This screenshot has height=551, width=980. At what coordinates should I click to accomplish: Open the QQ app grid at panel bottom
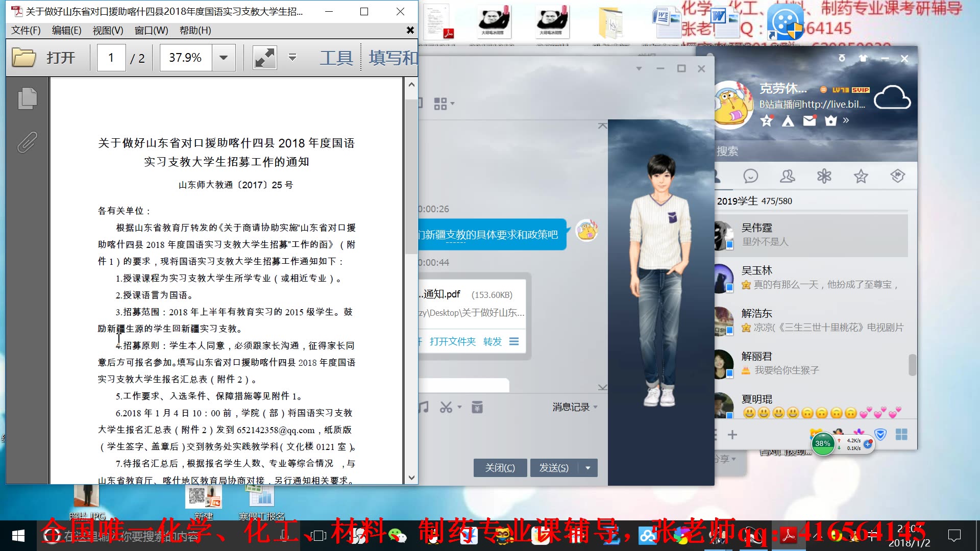pyautogui.click(x=902, y=435)
